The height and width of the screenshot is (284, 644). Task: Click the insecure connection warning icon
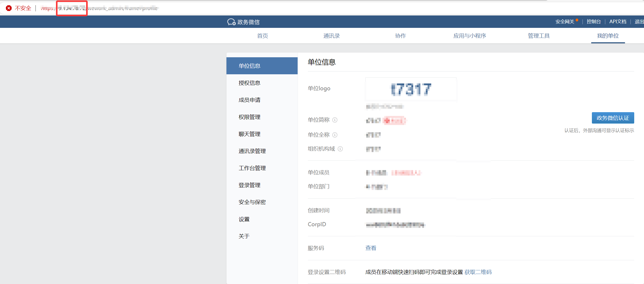coord(9,8)
